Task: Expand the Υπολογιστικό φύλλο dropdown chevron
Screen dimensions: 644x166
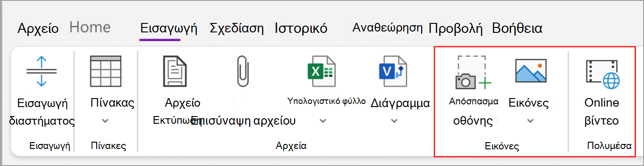Action: pos(322,121)
